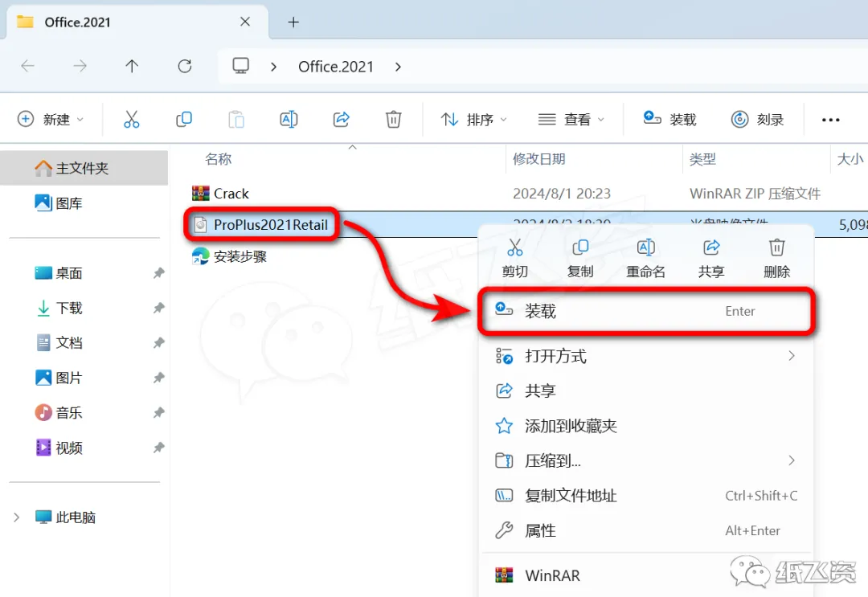Navigate up one folder level

(132, 67)
